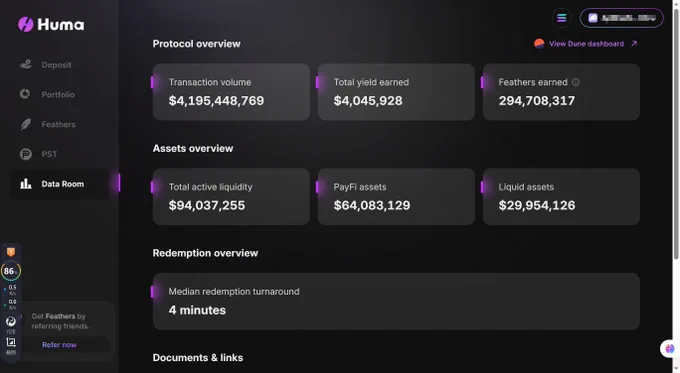Screen dimensions: 680x373
Task: Open the View Dune dashboard link
Action: [586, 44]
